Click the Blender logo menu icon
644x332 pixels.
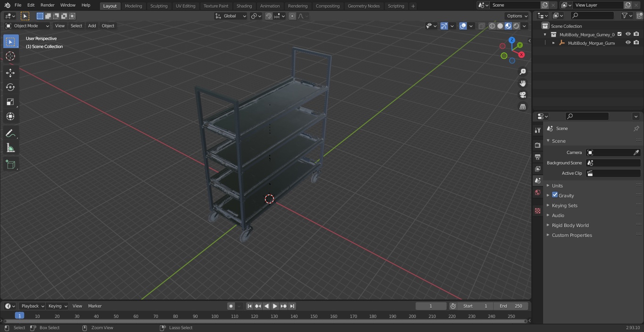point(7,5)
